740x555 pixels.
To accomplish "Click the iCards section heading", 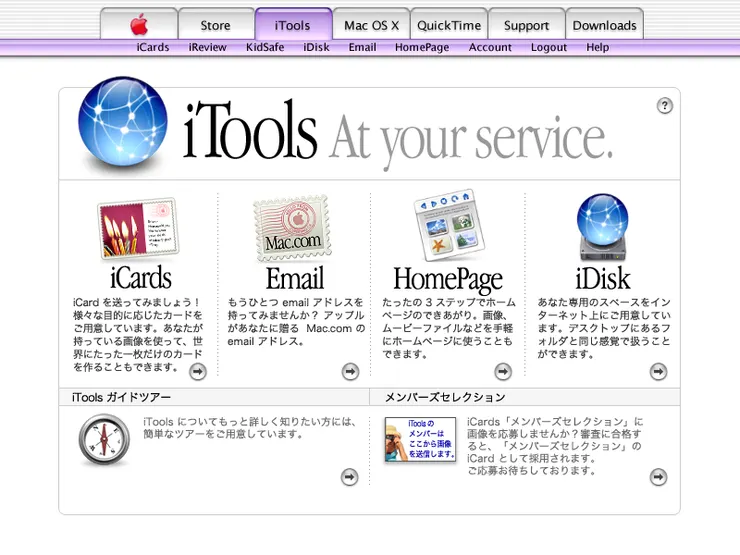I will (x=141, y=278).
